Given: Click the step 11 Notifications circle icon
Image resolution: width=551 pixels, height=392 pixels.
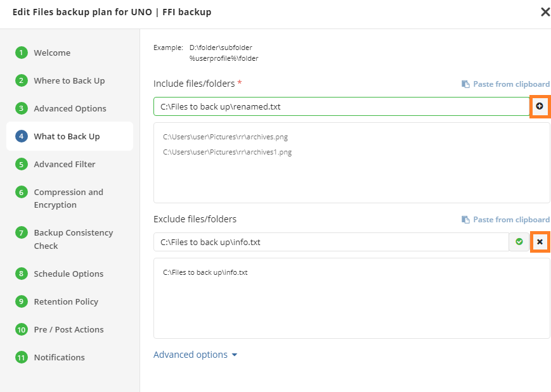Looking at the screenshot, I should 22,357.
